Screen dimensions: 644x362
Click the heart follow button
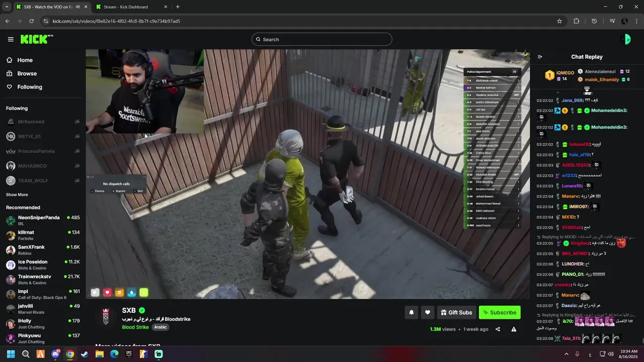pos(427,312)
